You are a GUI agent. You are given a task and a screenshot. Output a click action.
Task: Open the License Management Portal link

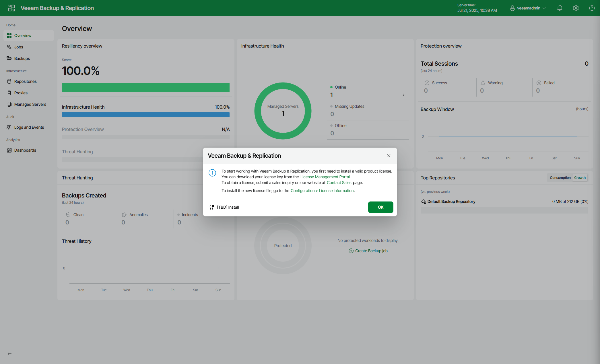[x=325, y=177]
